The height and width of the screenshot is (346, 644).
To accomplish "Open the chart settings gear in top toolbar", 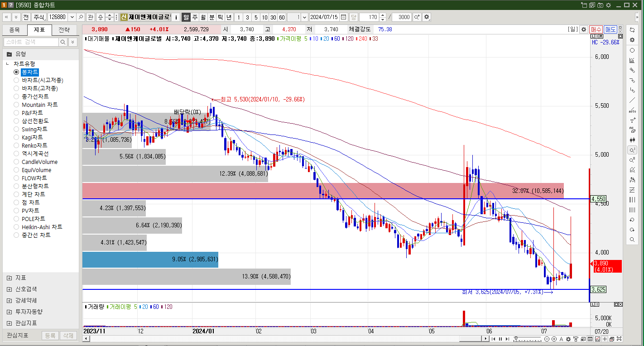I will (426, 17).
